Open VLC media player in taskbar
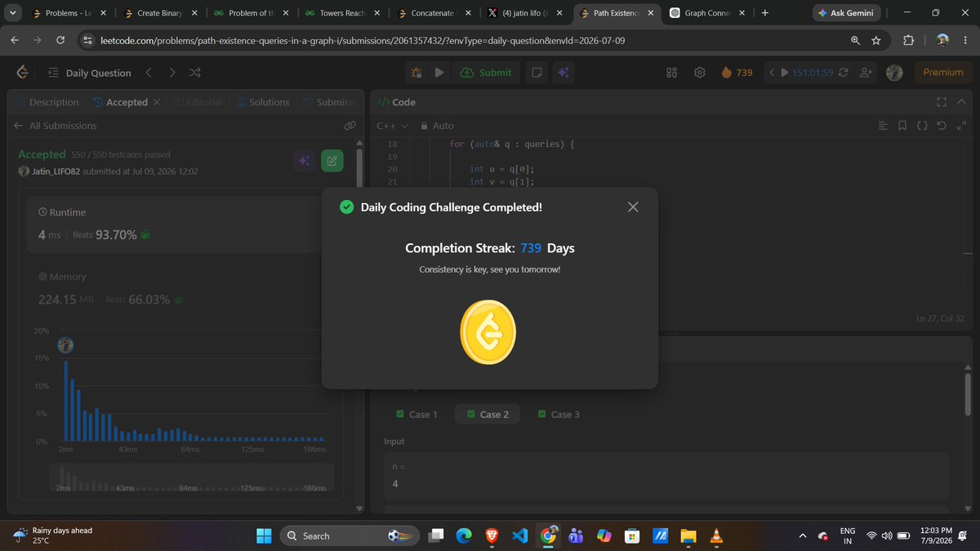This screenshot has height=551, width=980. [x=716, y=535]
